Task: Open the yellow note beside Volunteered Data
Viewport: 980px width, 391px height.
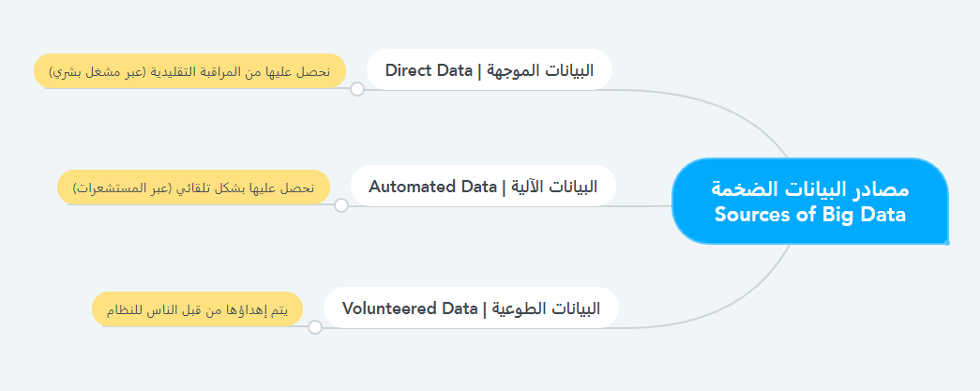Action: 197,308
